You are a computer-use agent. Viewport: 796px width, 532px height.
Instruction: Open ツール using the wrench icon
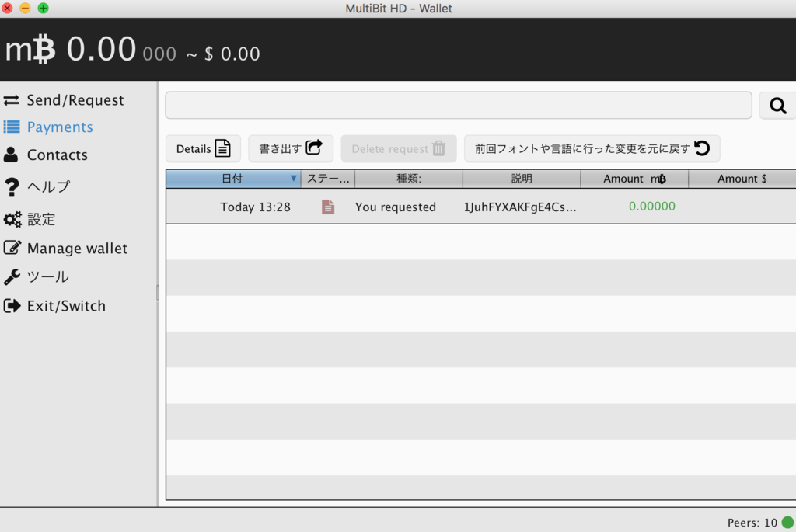13,276
